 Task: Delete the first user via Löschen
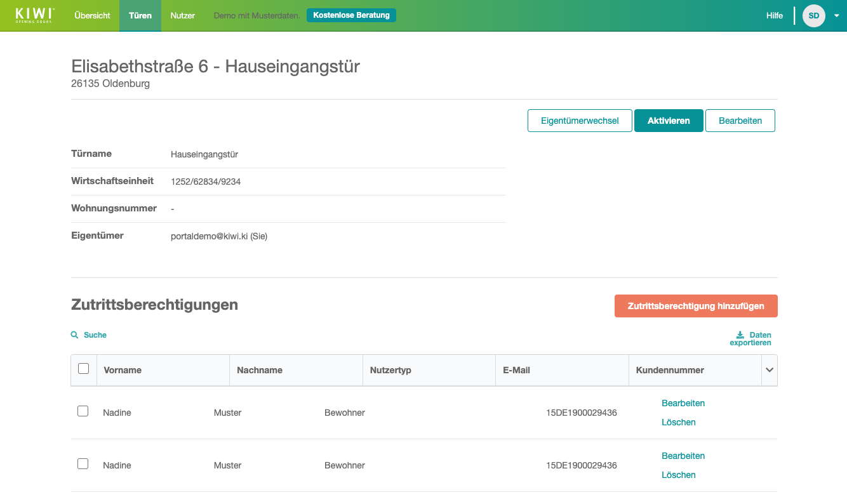pyautogui.click(x=678, y=422)
